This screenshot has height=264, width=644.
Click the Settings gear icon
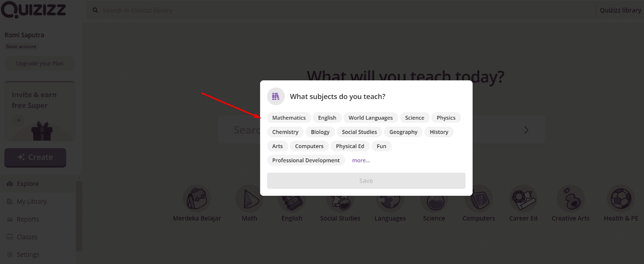10,255
